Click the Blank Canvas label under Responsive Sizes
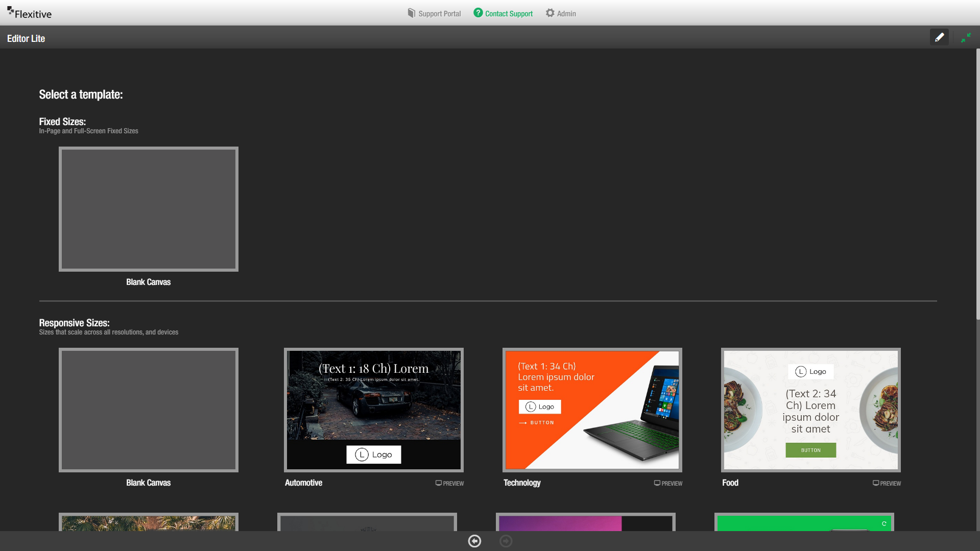This screenshot has width=980, height=551. 149,483
